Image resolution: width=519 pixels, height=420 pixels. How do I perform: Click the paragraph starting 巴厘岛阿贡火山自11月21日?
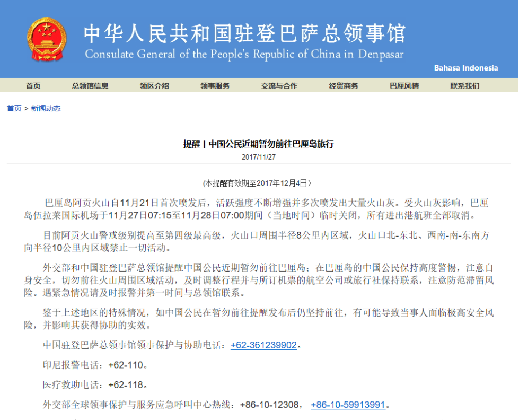click(257, 209)
